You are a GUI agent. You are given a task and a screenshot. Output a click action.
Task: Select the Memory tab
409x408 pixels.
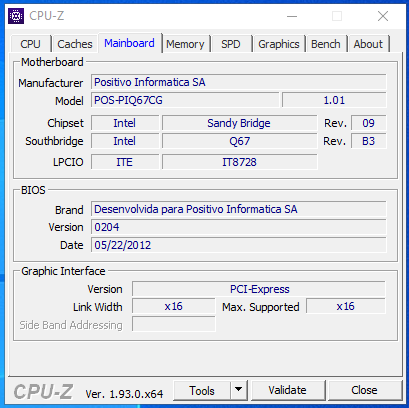pyautogui.click(x=185, y=44)
